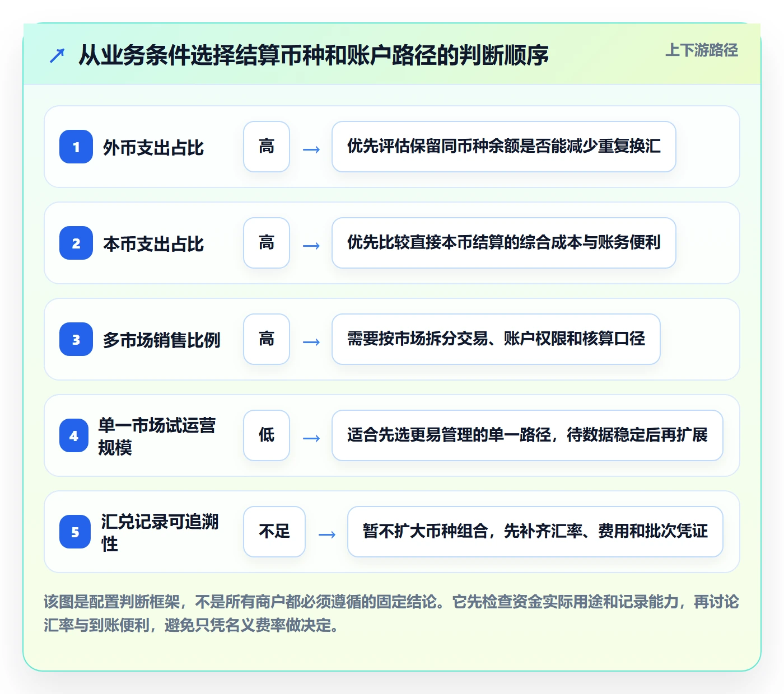The width and height of the screenshot is (784, 694).
Task: Click the 上下游路径 tag in the header
Action: click(x=702, y=50)
